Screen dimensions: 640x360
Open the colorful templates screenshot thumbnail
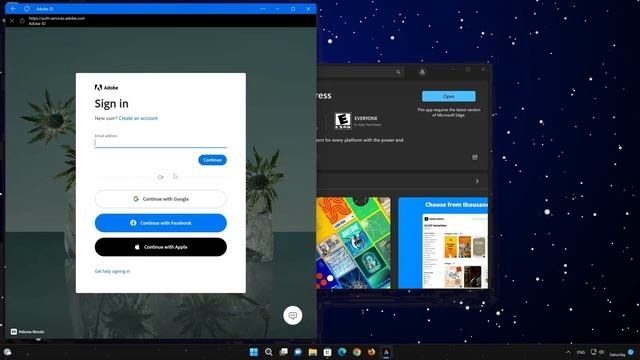click(353, 243)
